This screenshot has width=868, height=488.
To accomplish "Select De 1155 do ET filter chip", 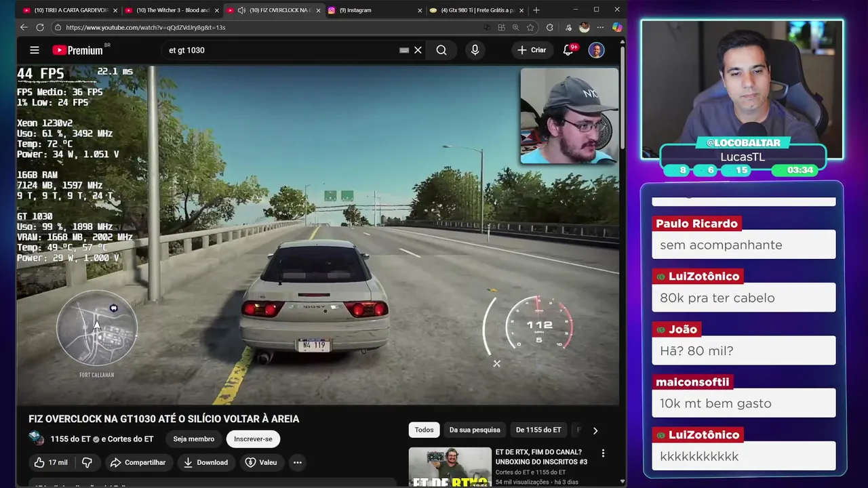I will [538, 430].
